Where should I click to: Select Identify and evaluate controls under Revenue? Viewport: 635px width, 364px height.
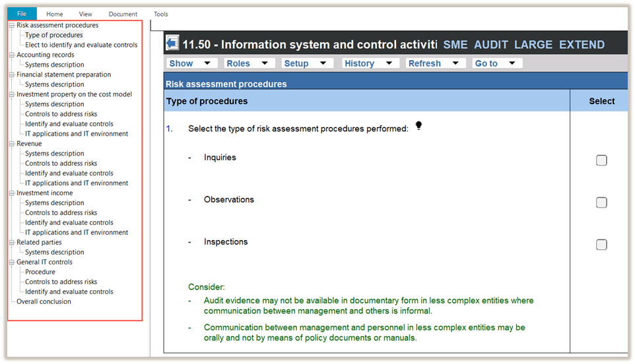69,173
